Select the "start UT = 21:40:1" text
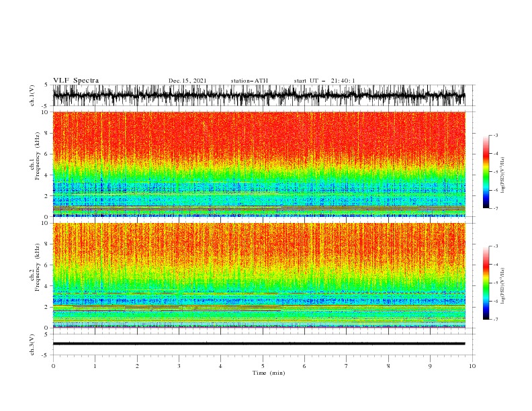The width and height of the screenshot is (532, 411). 324,81
